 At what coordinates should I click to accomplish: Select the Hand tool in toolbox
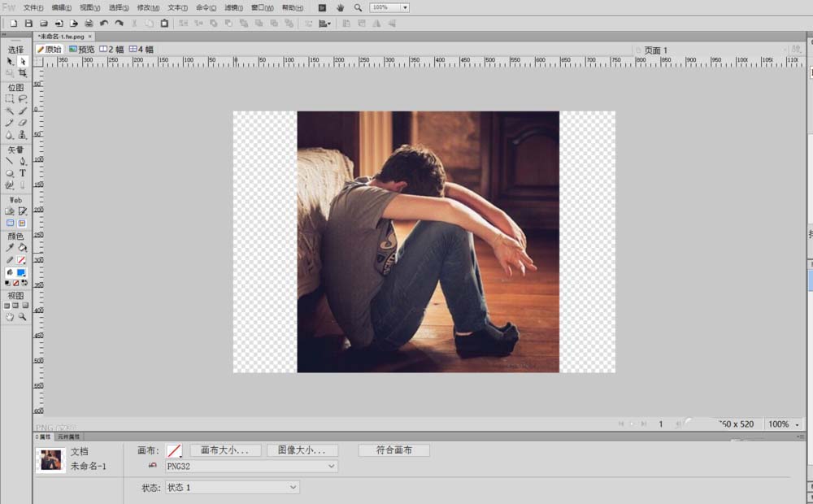coord(9,316)
